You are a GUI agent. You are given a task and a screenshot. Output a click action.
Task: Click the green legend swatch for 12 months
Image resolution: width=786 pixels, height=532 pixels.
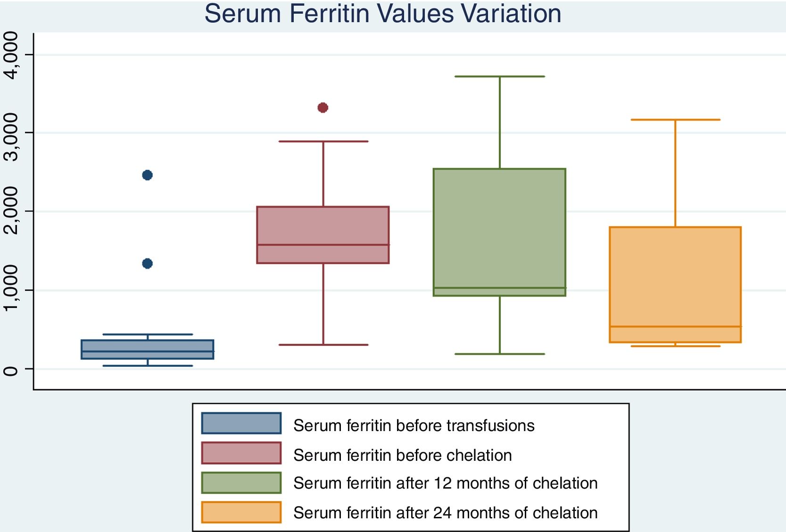tap(241, 482)
